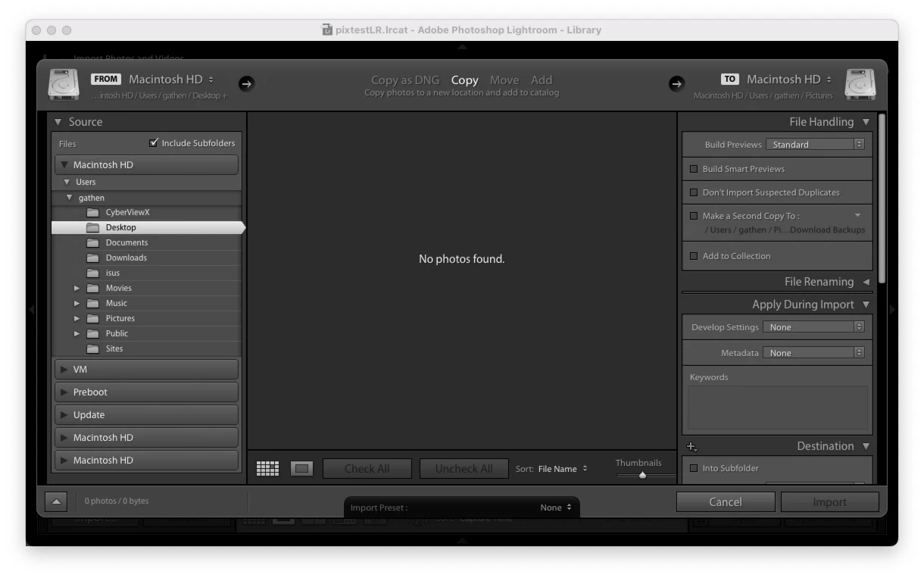Switch to loupe view icon
Screen dimensions: 924x578
(302, 469)
